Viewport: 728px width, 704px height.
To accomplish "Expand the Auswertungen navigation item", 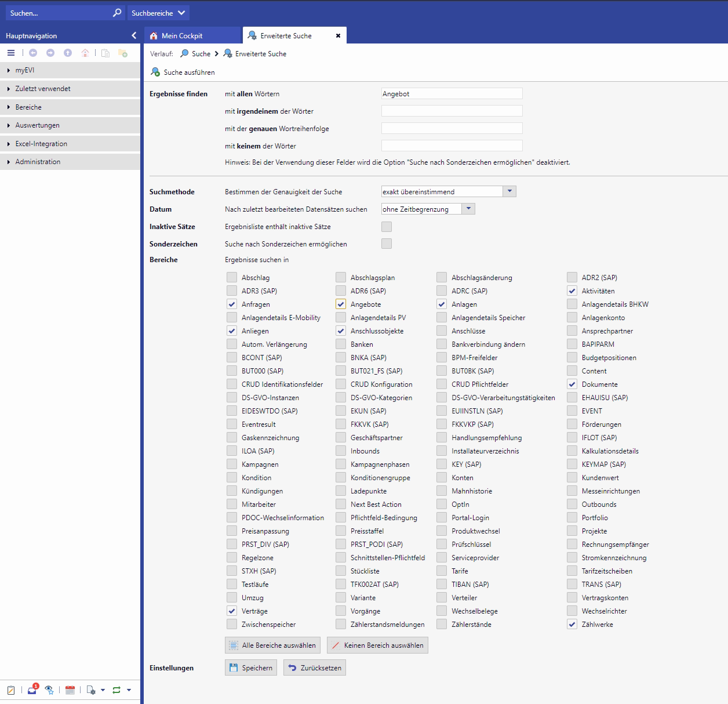I will (38, 125).
